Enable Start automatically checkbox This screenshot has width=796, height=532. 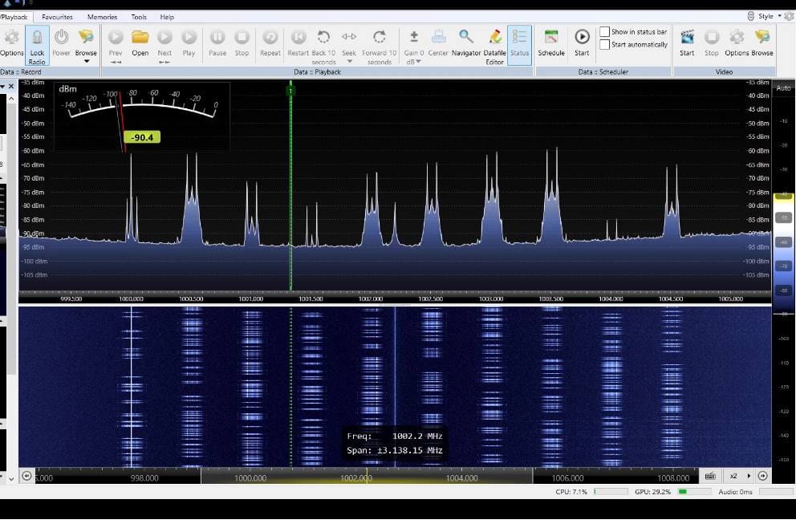click(604, 45)
